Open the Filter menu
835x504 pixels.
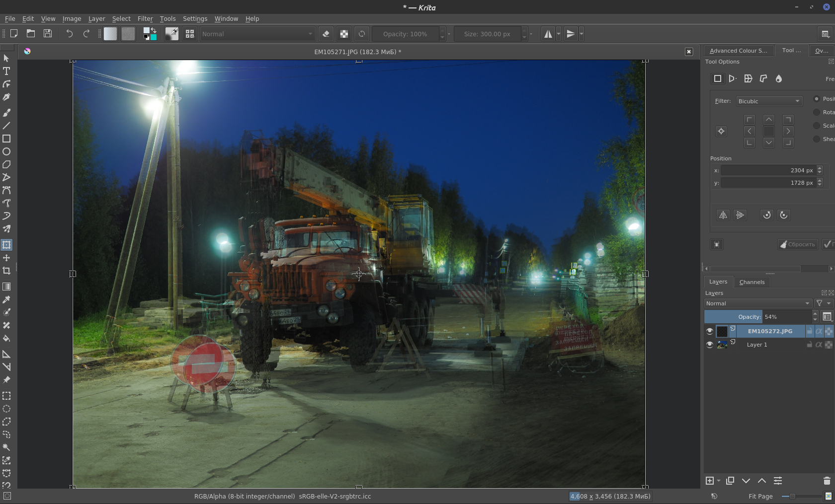pyautogui.click(x=145, y=19)
